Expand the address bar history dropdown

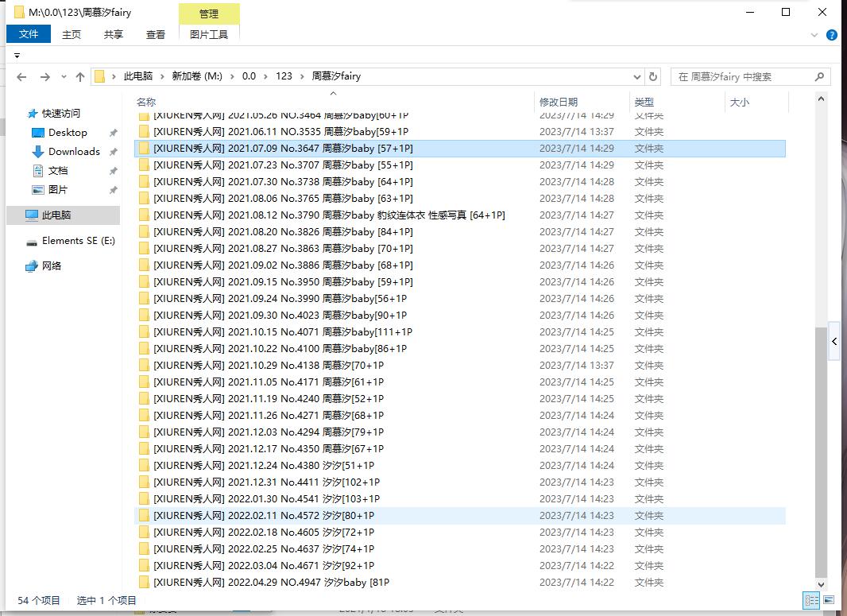[x=637, y=77]
